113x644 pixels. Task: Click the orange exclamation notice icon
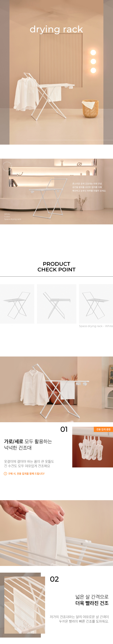point(6,474)
